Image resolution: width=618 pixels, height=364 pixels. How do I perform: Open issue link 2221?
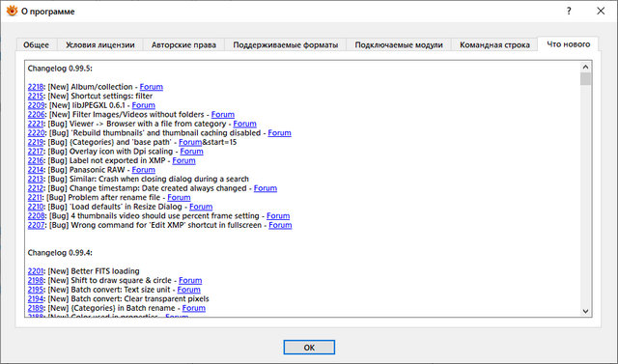coord(35,124)
